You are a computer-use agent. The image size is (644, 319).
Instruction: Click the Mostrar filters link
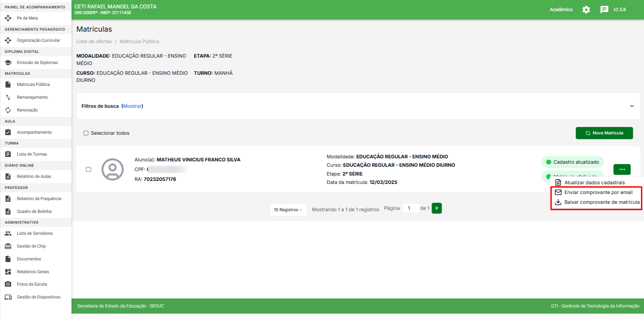tap(132, 106)
